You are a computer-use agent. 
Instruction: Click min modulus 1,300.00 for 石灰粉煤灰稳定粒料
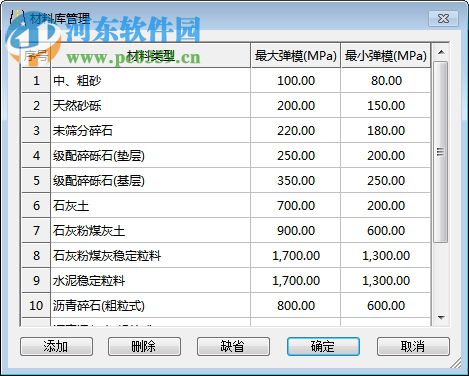(x=386, y=256)
